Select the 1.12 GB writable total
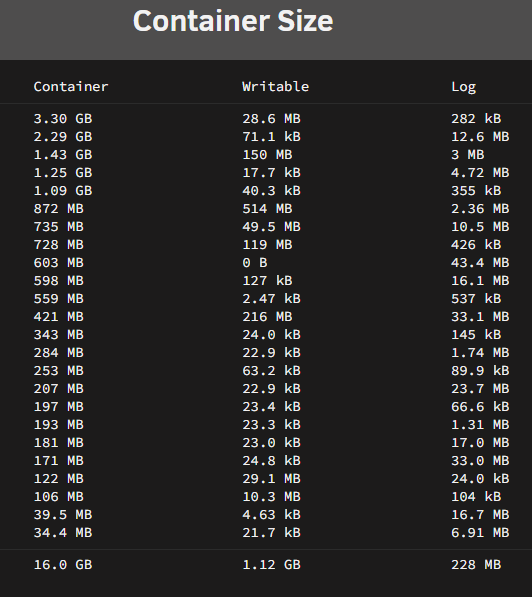532x597 pixels. tap(272, 565)
